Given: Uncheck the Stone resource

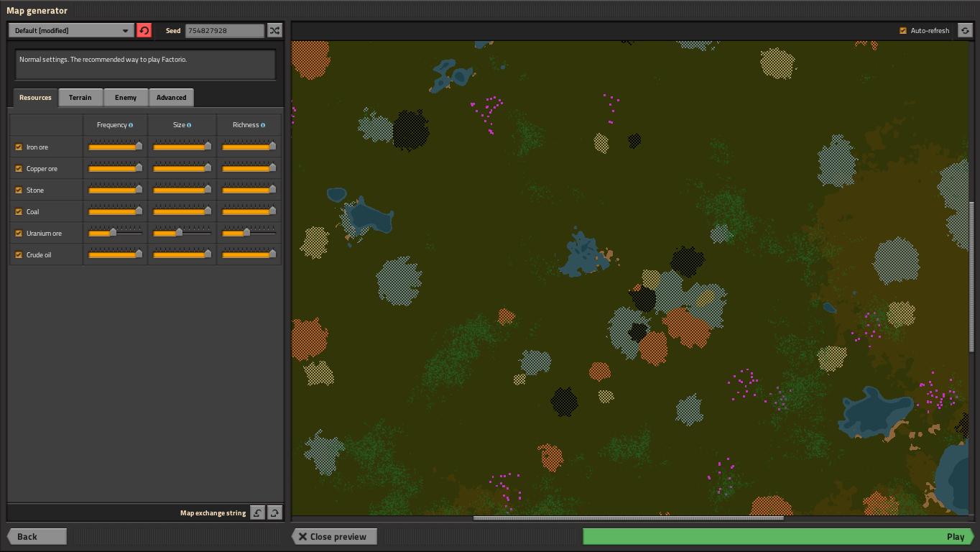Looking at the screenshot, I should [x=19, y=190].
